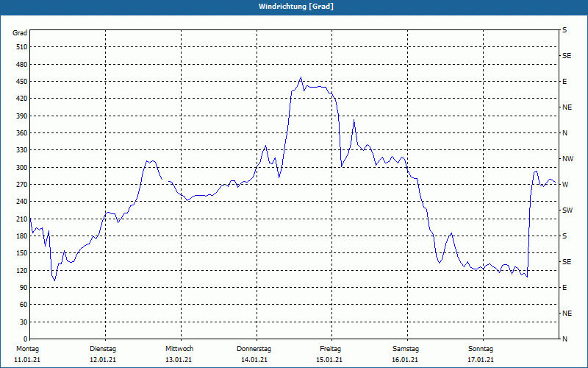Click the 270 degree axis label

[x=22, y=185]
